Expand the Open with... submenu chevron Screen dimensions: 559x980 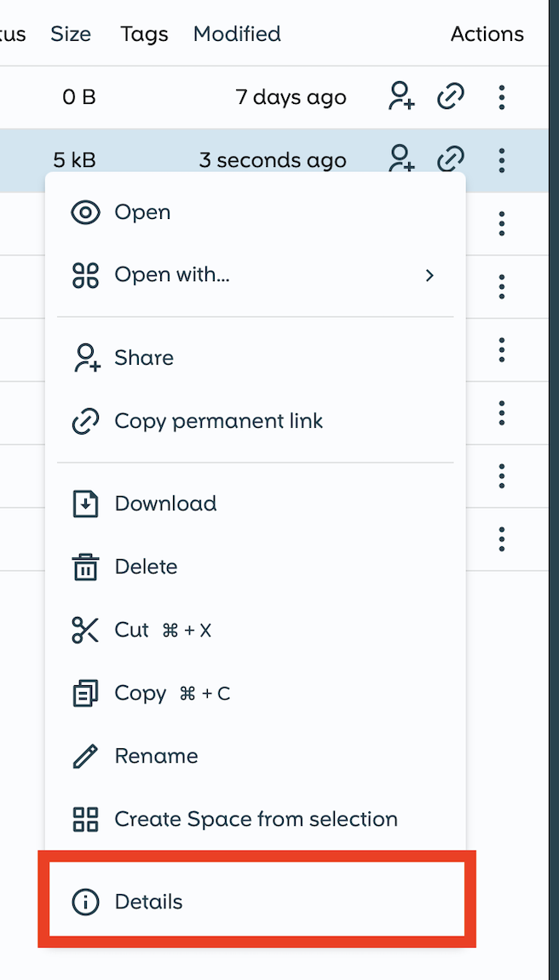[429, 275]
